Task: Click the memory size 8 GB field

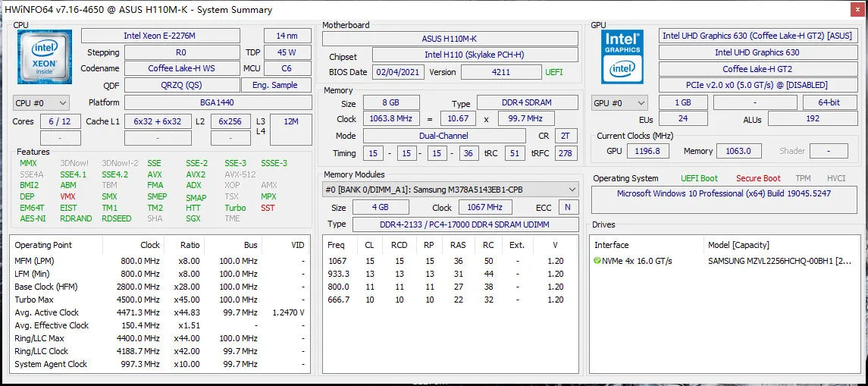Action: point(391,103)
